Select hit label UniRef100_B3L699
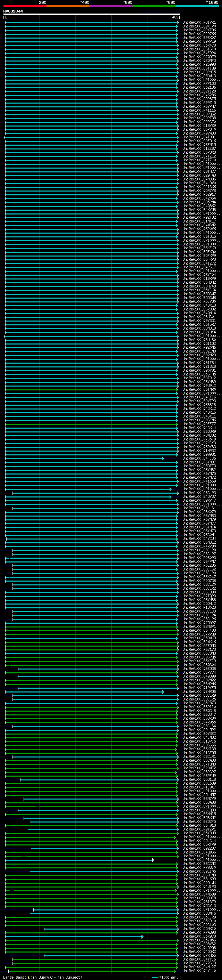 point(199,879)
